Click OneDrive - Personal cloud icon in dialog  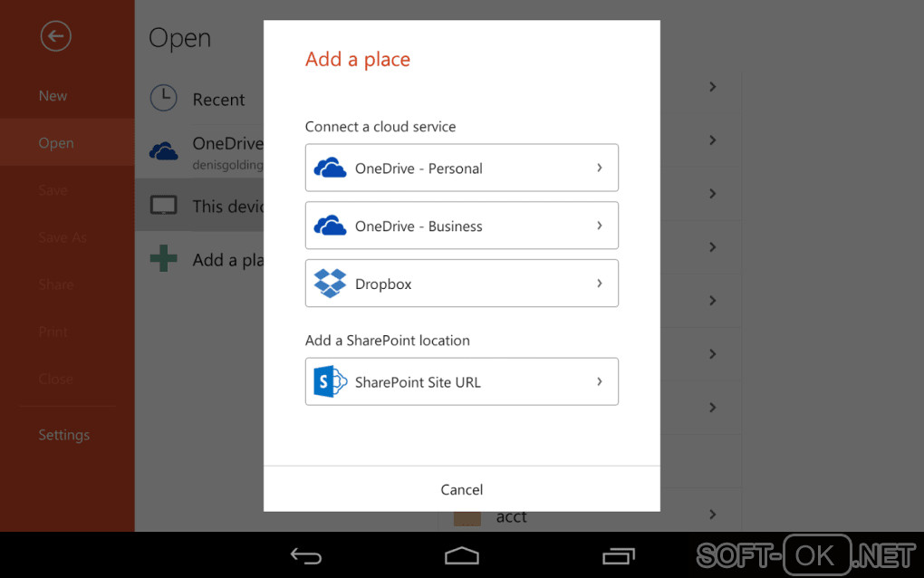330,168
